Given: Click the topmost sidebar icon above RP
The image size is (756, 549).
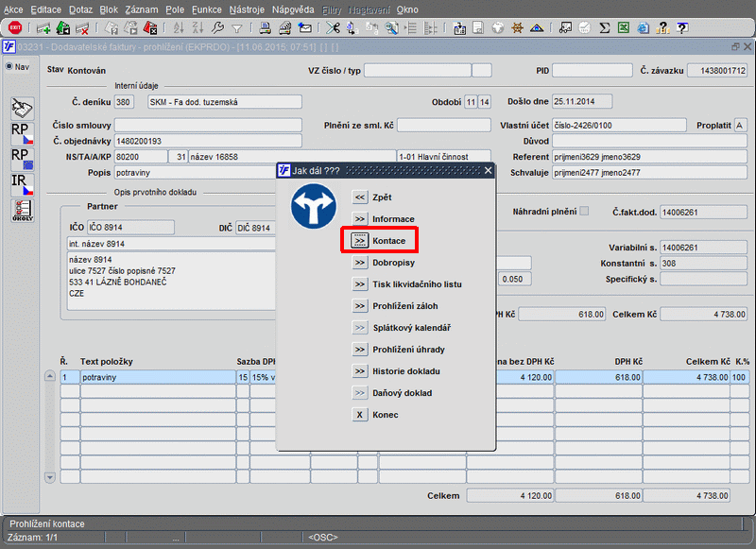Looking at the screenshot, I should [x=22, y=108].
